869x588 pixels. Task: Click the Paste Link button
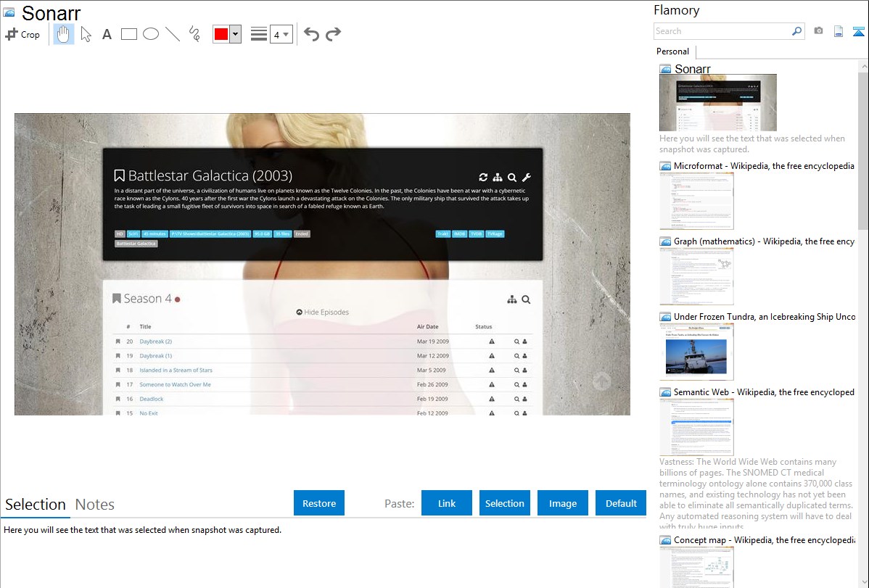(447, 503)
